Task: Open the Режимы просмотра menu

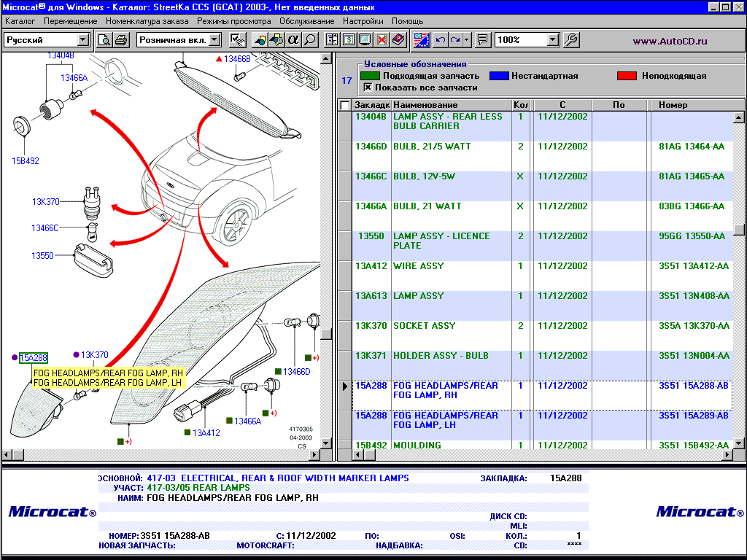Action: coord(234,21)
